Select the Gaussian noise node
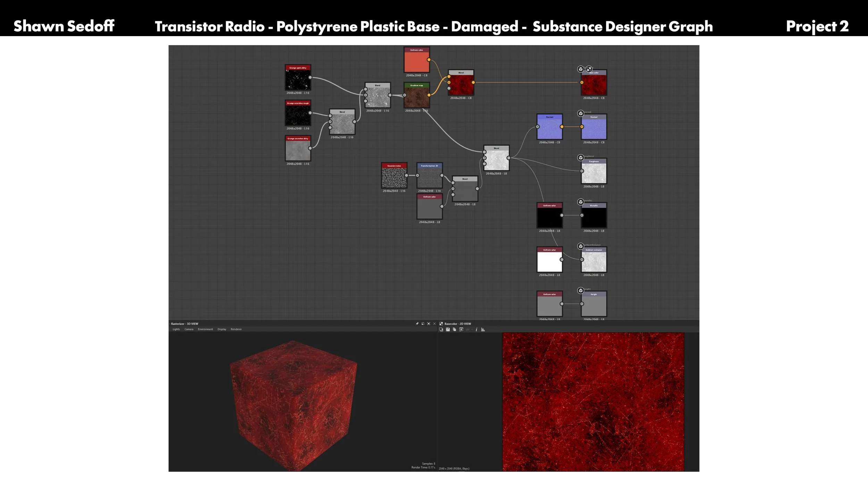This screenshot has height=488, width=868. tap(394, 175)
